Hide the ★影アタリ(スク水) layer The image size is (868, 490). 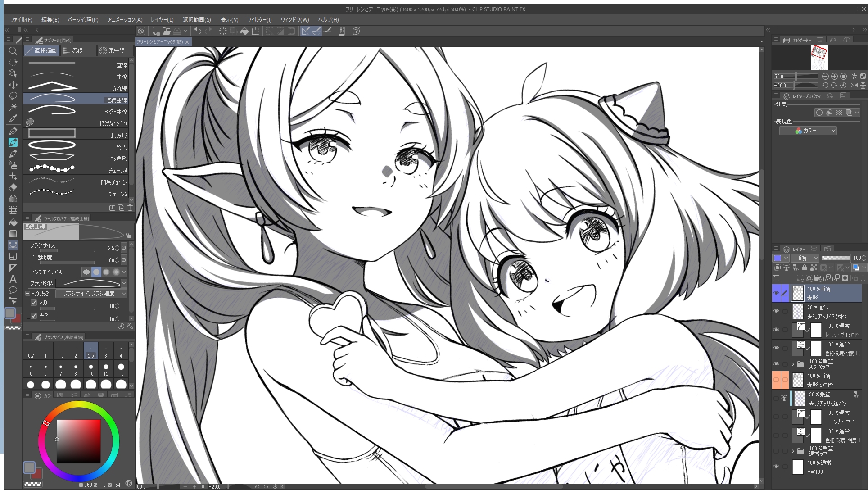[776, 311]
